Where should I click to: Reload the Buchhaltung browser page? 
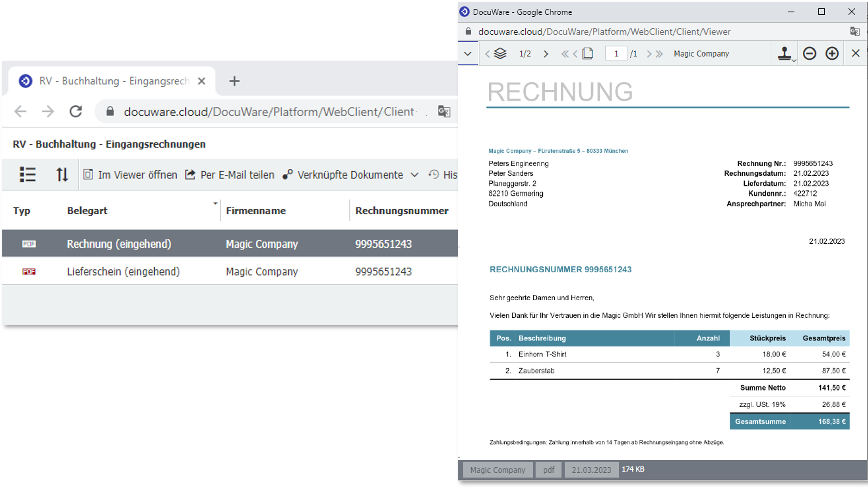point(76,111)
